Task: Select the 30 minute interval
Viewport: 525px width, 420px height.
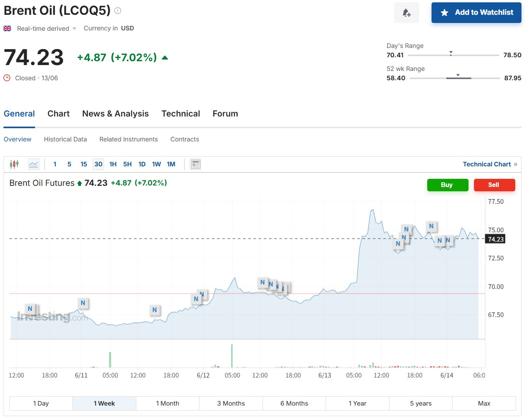Action: click(99, 164)
